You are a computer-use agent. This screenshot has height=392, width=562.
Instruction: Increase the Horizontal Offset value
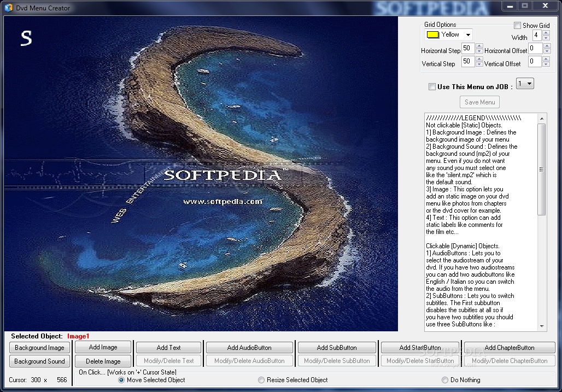point(547,45)
